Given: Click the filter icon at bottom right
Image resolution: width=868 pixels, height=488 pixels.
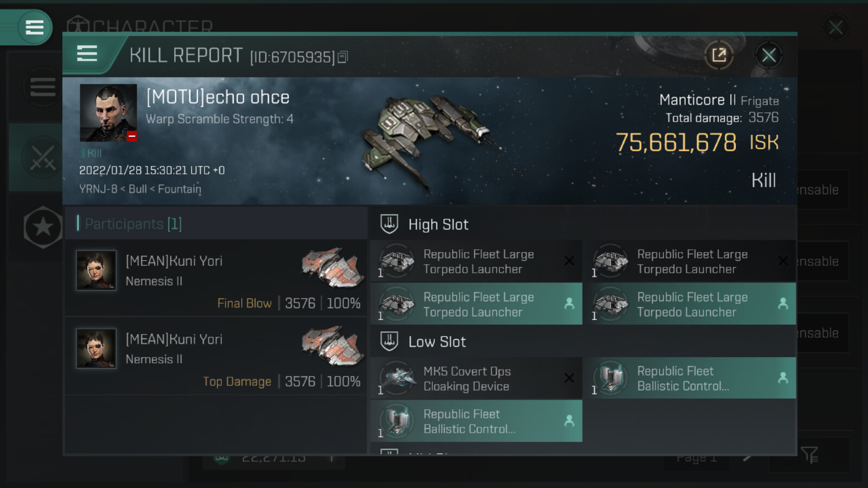Looking at the screenshot, I should tap(809, 454).
